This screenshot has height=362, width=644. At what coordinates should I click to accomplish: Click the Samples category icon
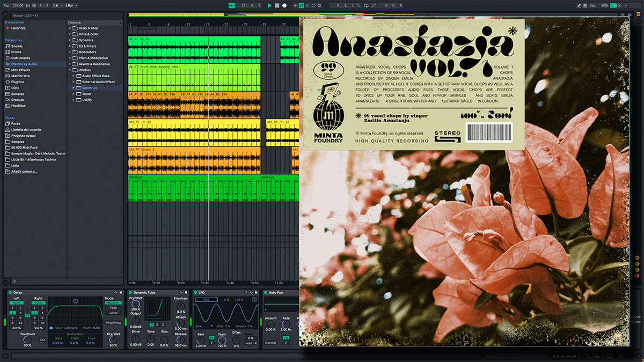8,94
